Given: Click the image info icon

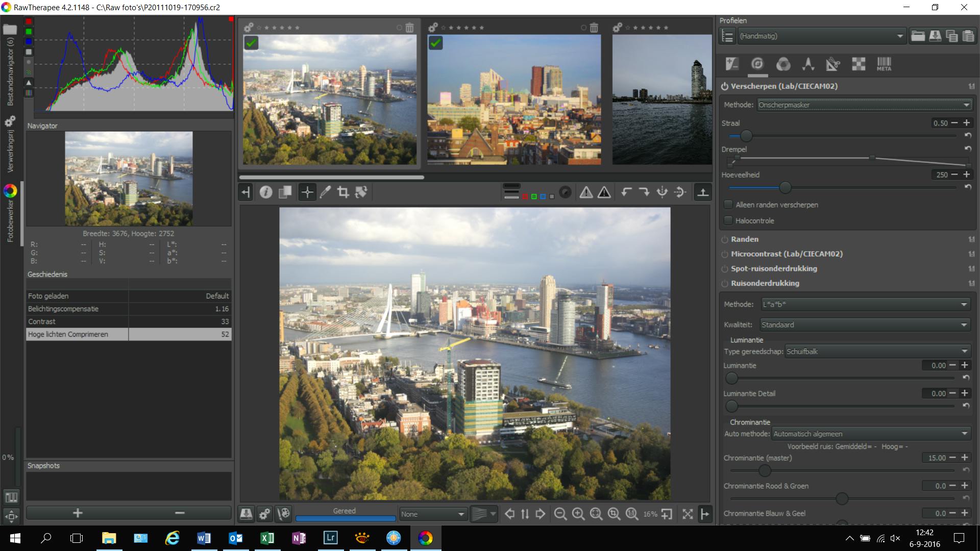Looking at the screenshot, I should click(265, 192).
